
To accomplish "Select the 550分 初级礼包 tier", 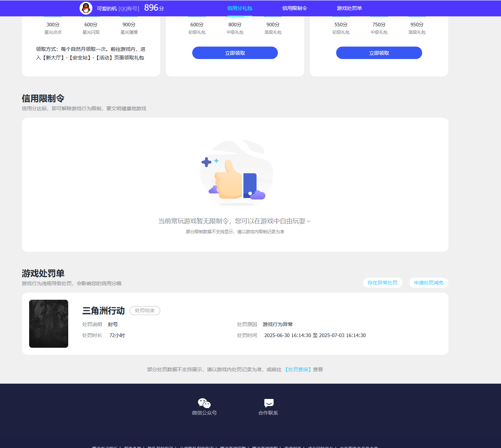I will pyautogui.click(x=341, y=28).
